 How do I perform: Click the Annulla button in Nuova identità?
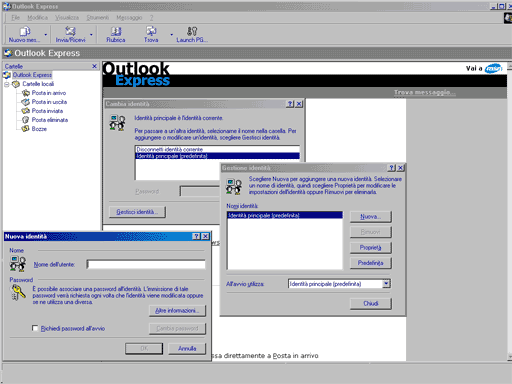tap(187, 349)
